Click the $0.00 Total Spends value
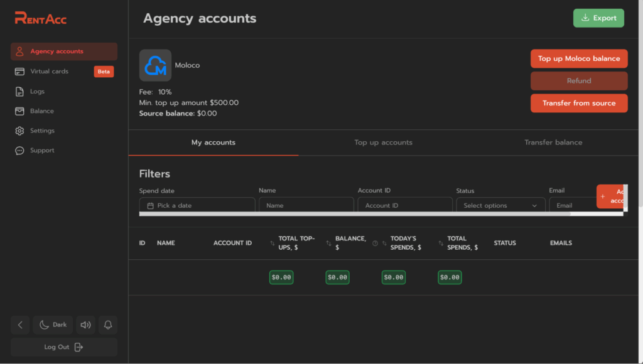The height and width of the screenshot is (364, 643). [450, 277]
